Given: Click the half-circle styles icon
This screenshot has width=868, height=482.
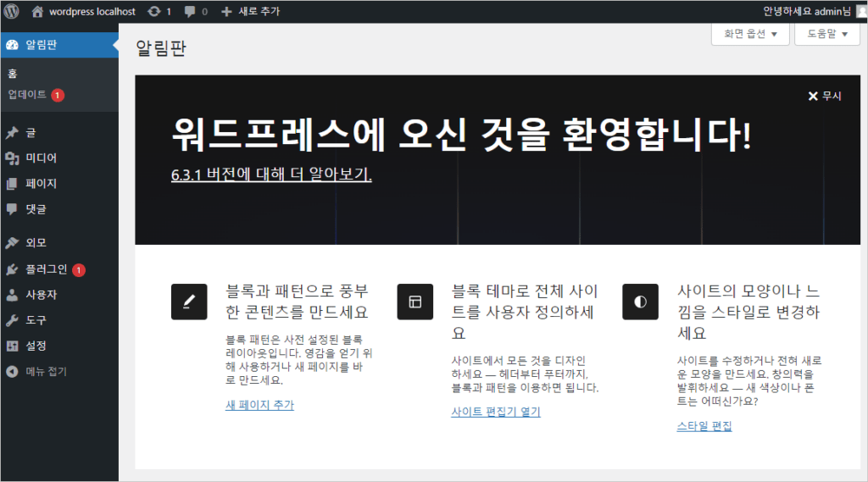Looking at the screenshot, I should 641,302.
